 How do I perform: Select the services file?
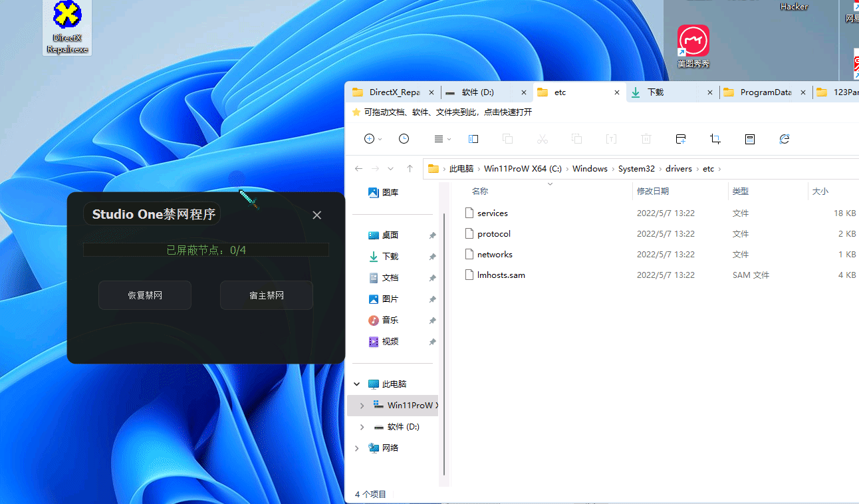coord(493,213)
